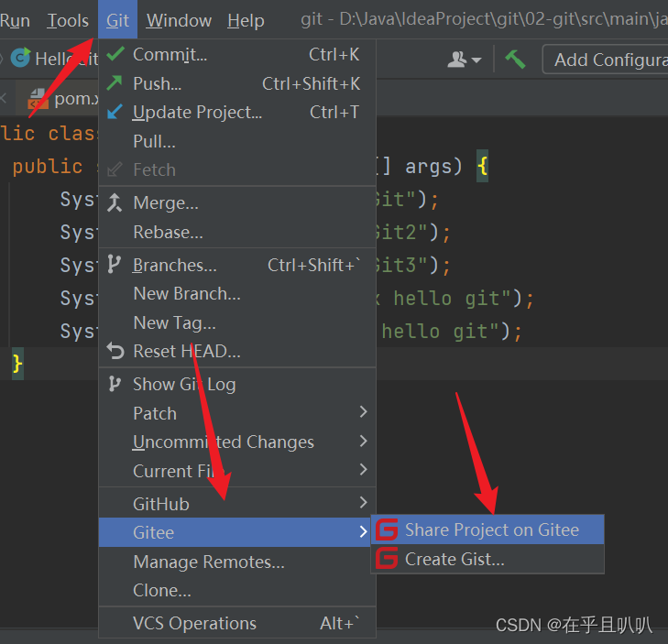Click Share Project on Gitee

(487, 529)
